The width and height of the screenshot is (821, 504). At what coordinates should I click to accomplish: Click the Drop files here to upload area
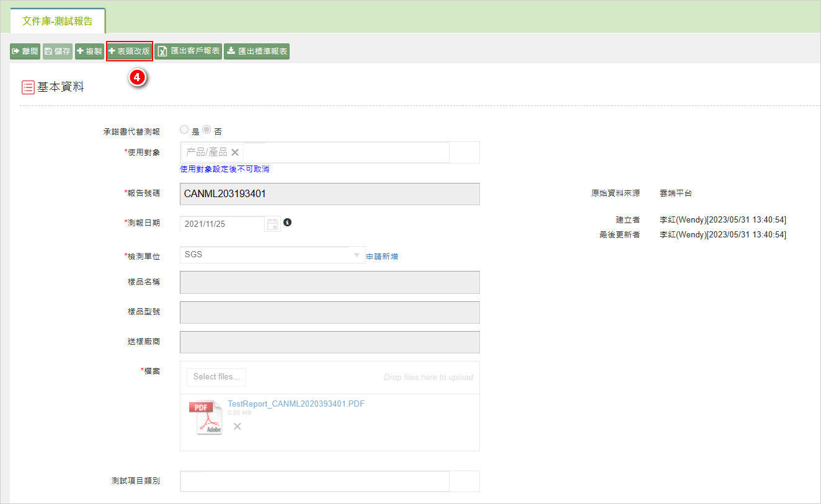pyautogui.click(x=428, y=377)
